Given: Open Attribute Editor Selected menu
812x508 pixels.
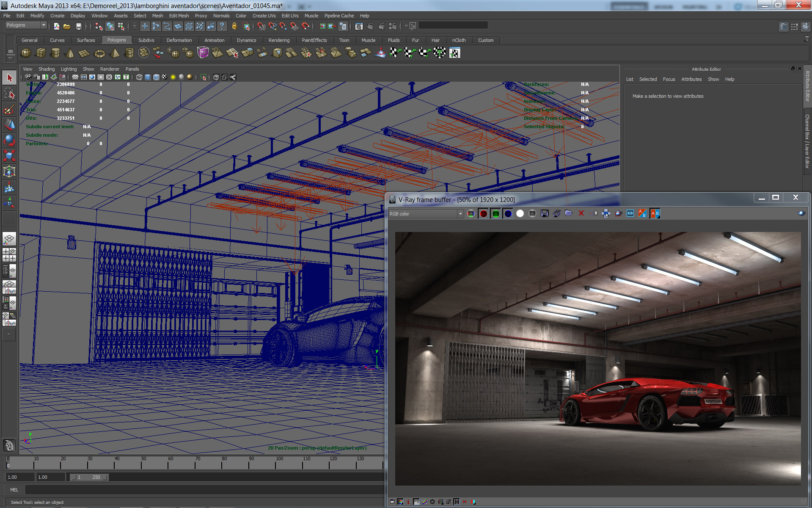Looking at the screenshot, I should tap(648, 79).
